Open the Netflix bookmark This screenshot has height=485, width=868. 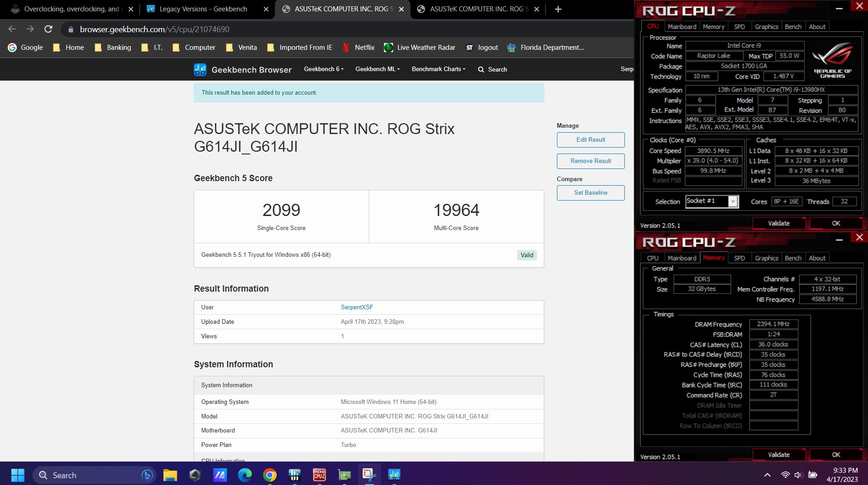click(x=358, y=48)
